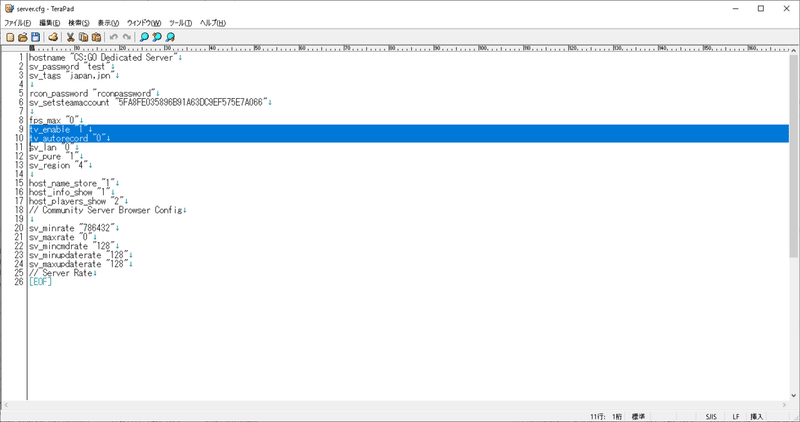The height and width of the screenshot is (422, 800).
Task: Open the ファイル(F) menu
Action: point(17,23)
